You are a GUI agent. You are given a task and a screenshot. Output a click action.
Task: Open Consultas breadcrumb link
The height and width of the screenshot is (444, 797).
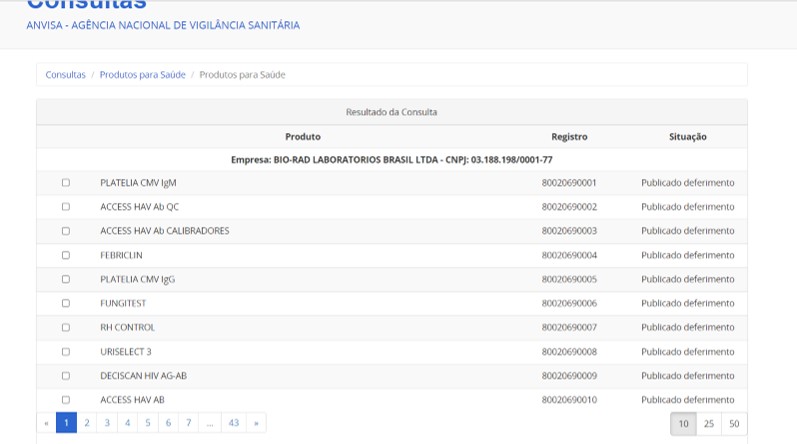coord(65,75)
